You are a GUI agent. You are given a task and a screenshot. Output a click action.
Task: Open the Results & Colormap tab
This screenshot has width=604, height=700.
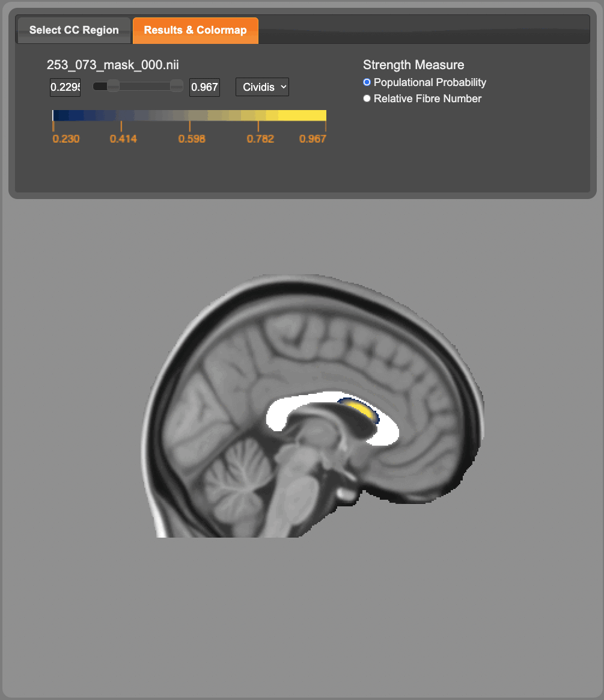[x=195, y=30]
